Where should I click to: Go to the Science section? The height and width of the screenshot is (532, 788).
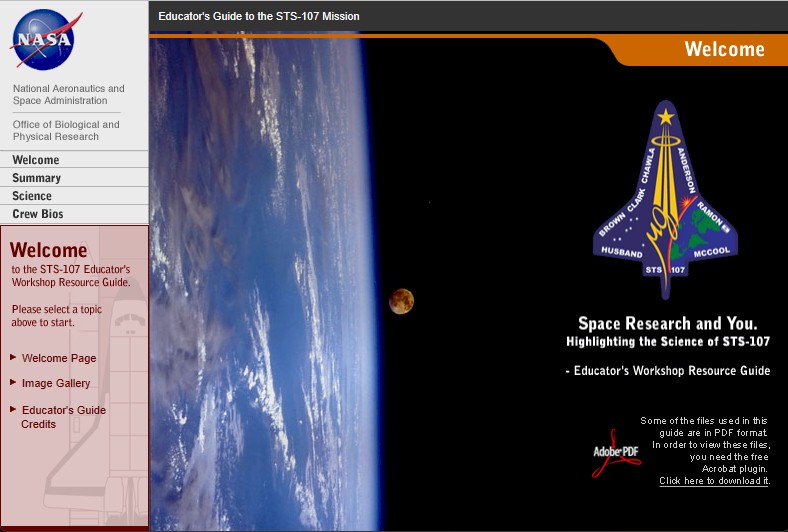click(x=32, y=196)
